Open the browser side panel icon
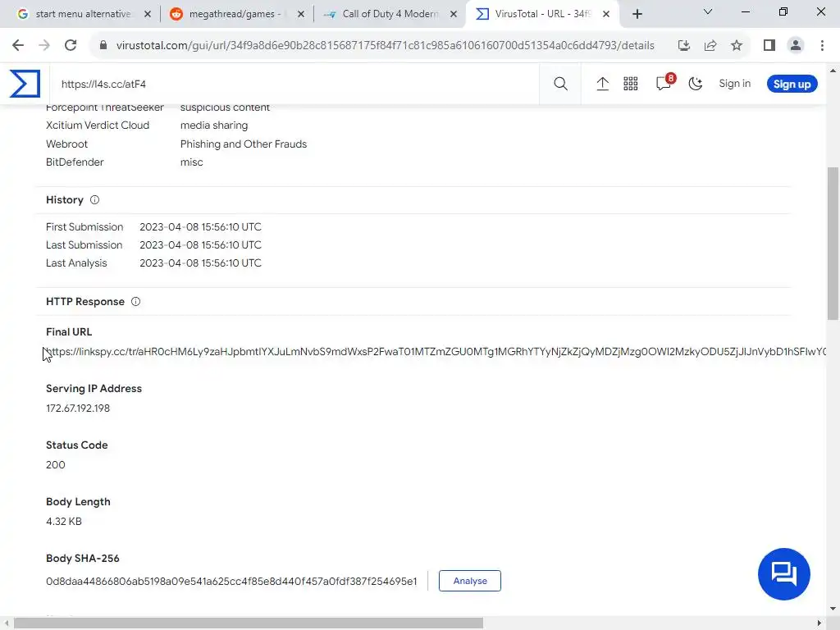 click(769, 46)
